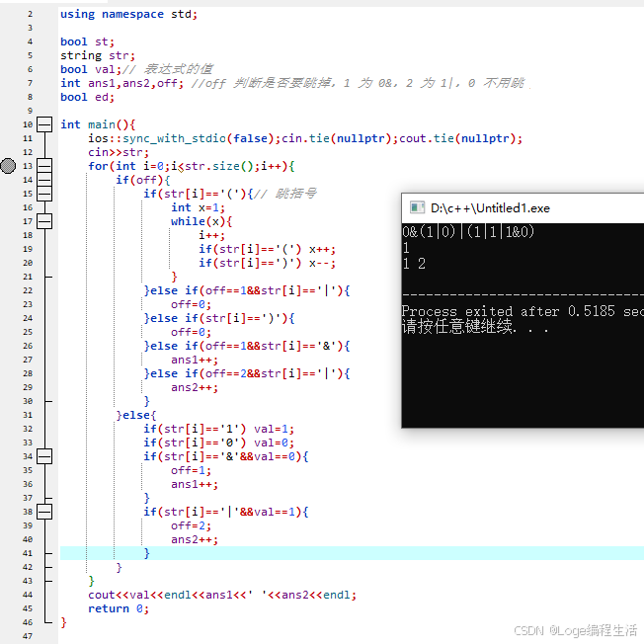Click the 'x--;' statement on line 20
This screenshot has height=644, width=644.
pyautogui.click(x=322, y=263)
